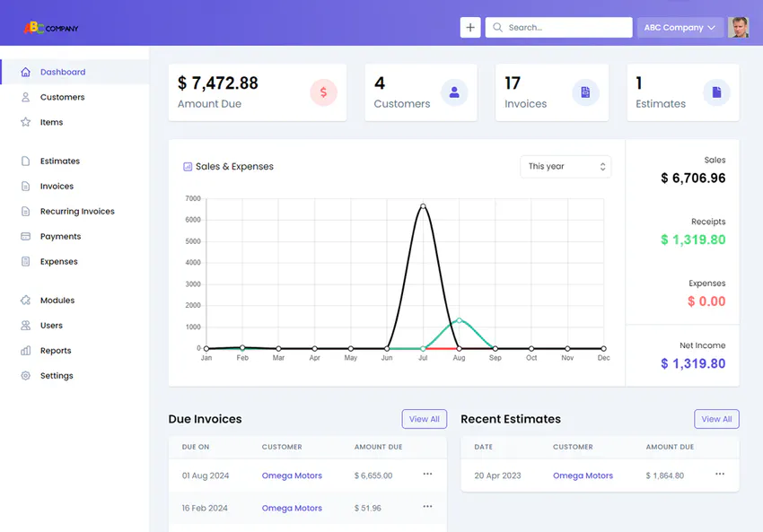Click the dollar icon on Amount Due card

click(323, 92)
